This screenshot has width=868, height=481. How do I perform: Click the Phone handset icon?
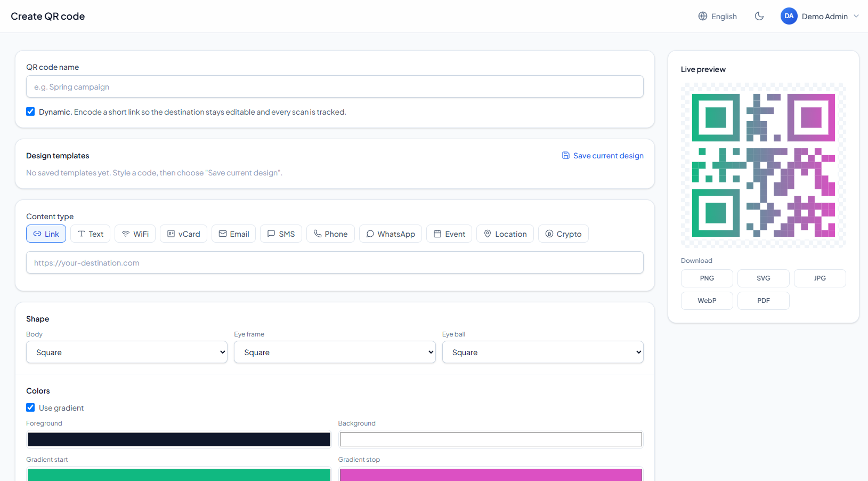click(x=318, y=234)
